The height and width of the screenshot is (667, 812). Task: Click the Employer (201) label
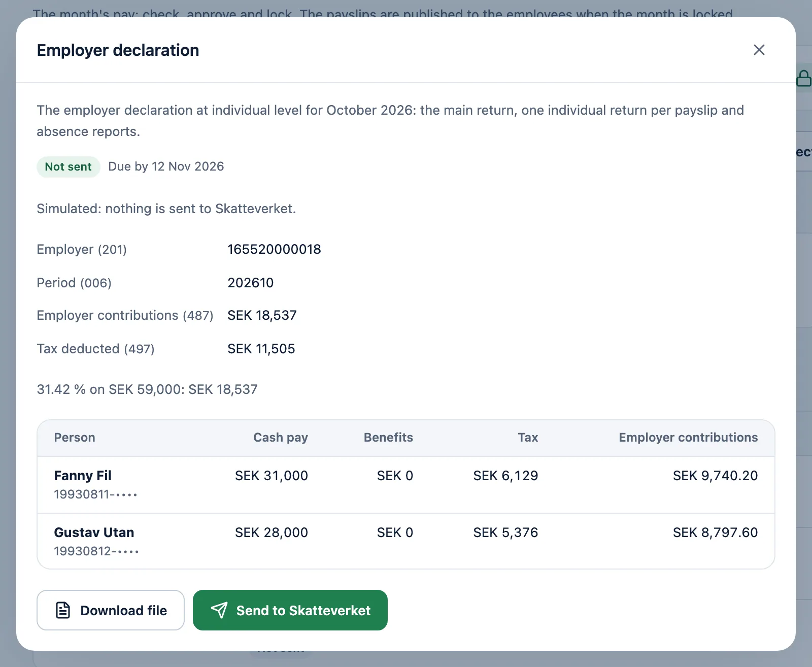(x=82, y=249)
